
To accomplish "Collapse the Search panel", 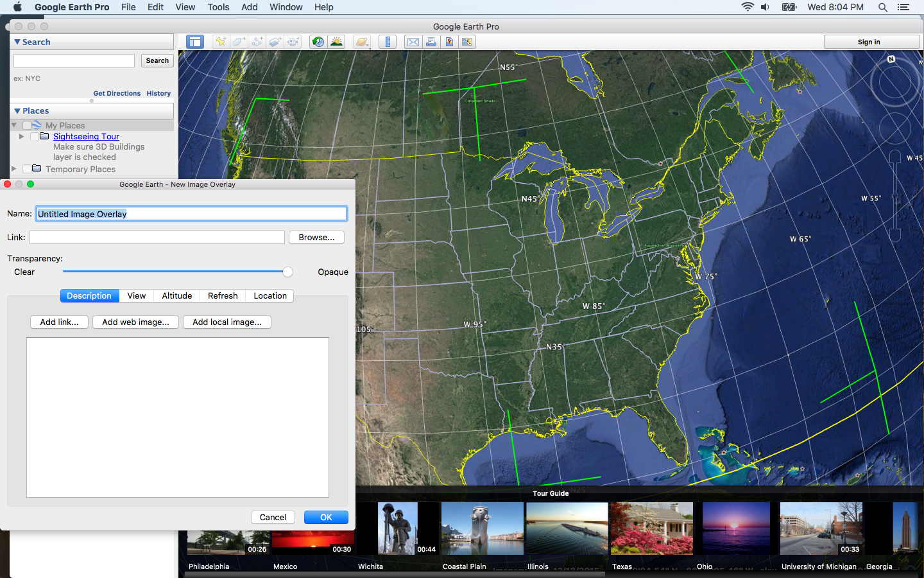I will pyautogui.click(x=17, y=42).
